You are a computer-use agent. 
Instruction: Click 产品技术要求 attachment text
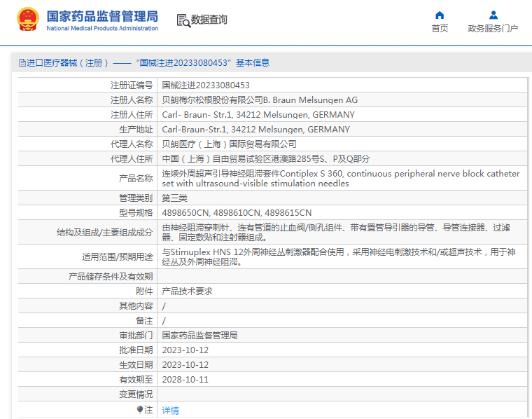(x=187, y=291)
